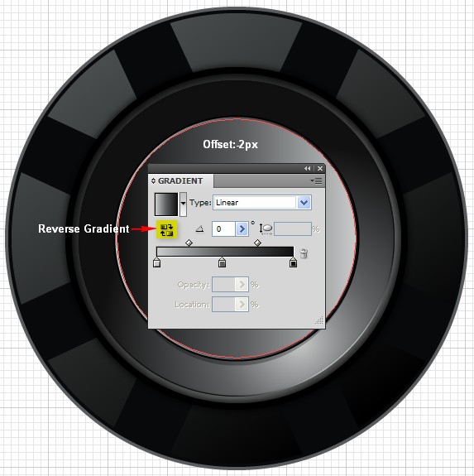Select the right black gradient stop

(293, 262)
